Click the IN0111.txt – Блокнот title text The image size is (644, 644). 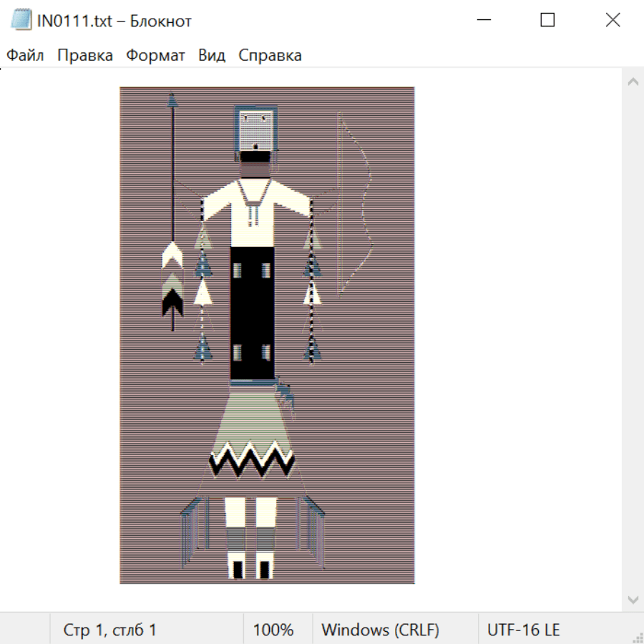[114, 21]
